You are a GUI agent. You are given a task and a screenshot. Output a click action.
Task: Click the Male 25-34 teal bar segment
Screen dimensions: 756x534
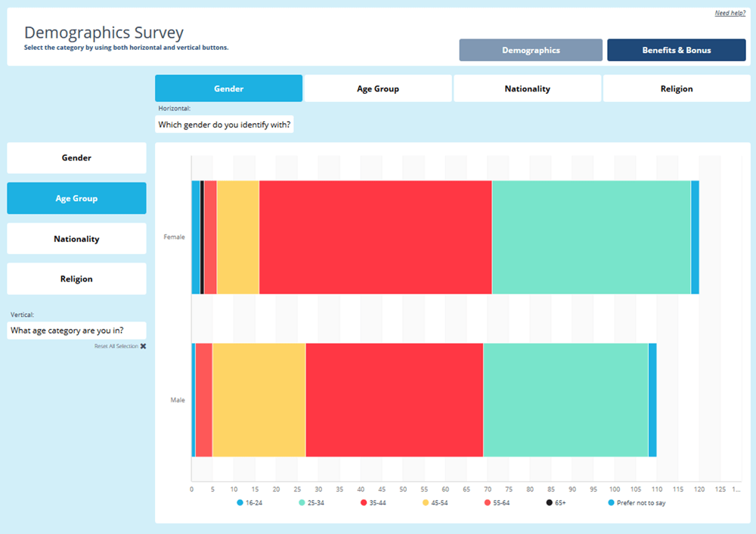[566, 400]
